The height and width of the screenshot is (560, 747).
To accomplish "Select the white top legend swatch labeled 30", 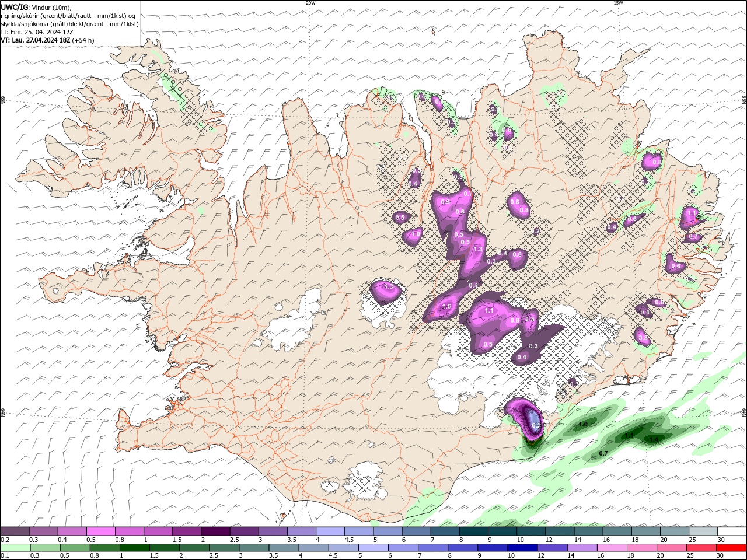I will [x=732, y=531].
